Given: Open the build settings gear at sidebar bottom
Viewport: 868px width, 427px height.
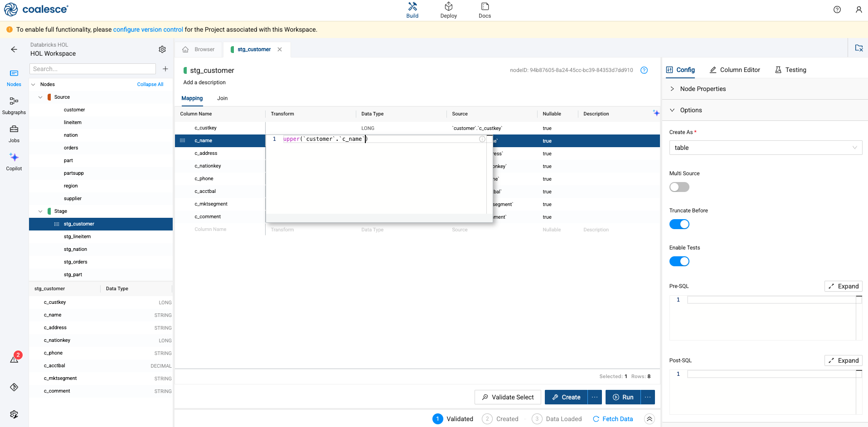Looking at the screenshot, I should pos(14,414).
